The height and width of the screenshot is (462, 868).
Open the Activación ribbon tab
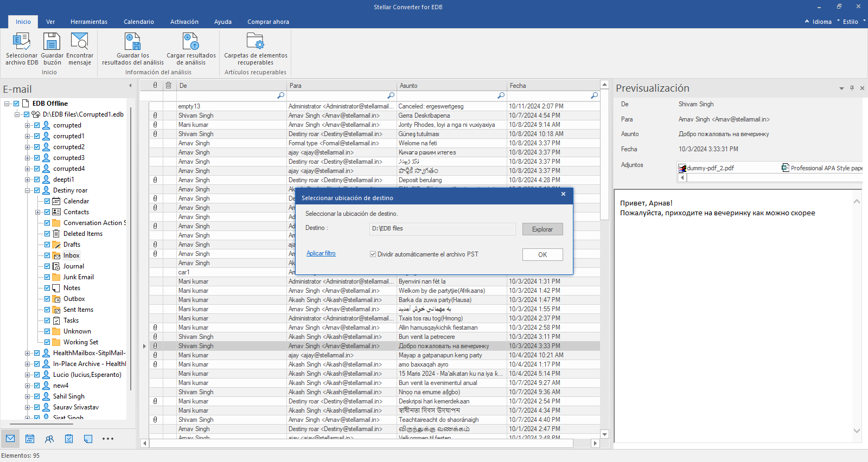coord(184,22)
